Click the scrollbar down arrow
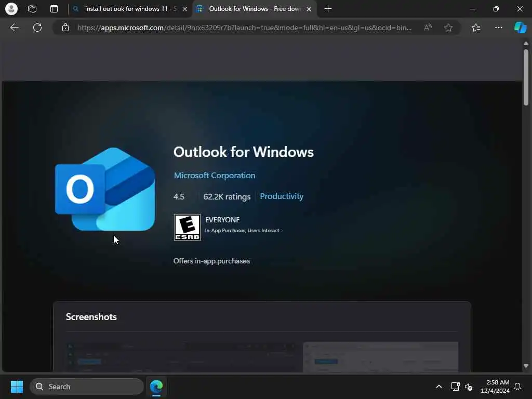The image size is (532, 399). pos(526,366)
